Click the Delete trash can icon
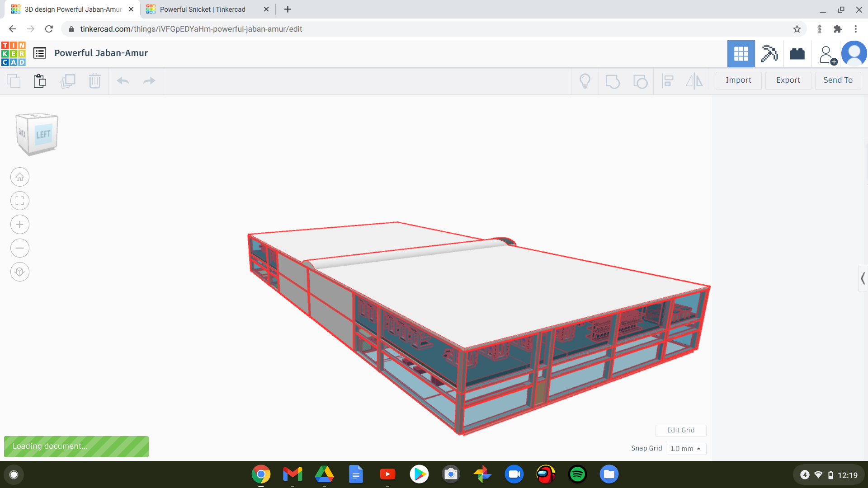Screen dimensions: 868x488 pos(95,81)
